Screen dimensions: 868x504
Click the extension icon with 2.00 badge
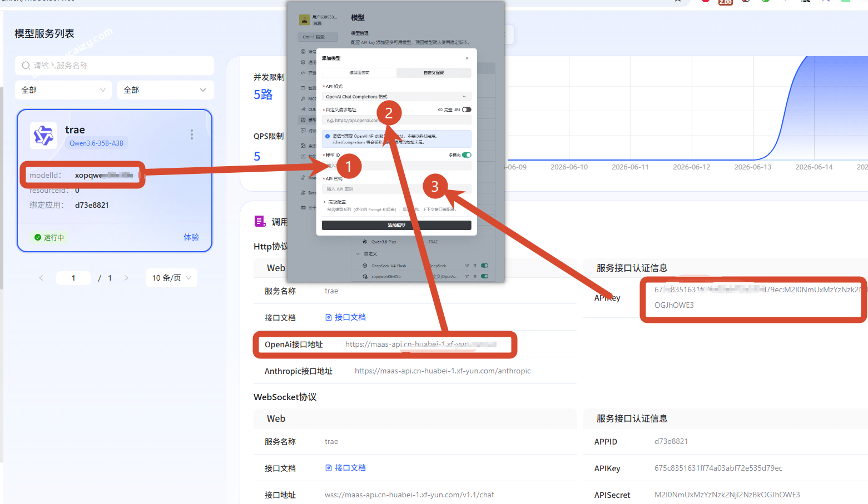725,2
